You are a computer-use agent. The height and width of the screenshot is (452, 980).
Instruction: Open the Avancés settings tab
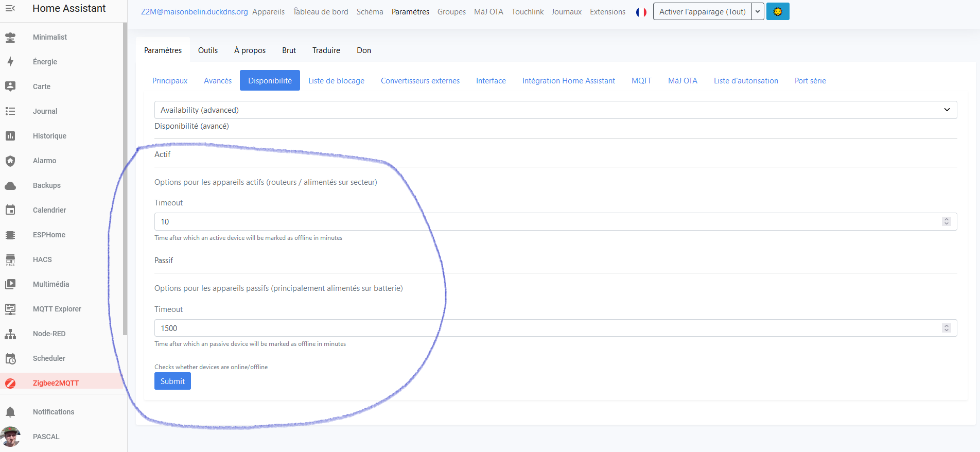218,80
